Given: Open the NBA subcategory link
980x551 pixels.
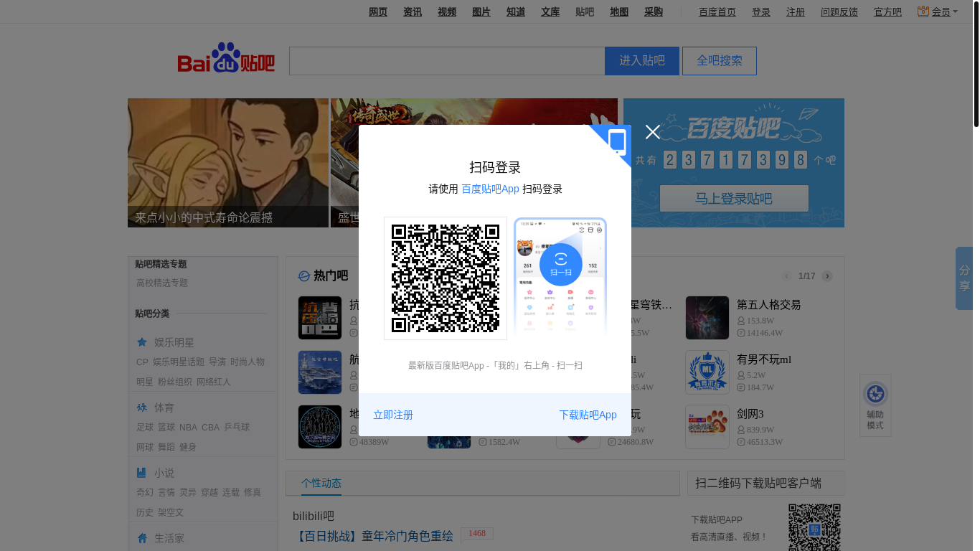Looking at the screenshot, I should 188,428.
